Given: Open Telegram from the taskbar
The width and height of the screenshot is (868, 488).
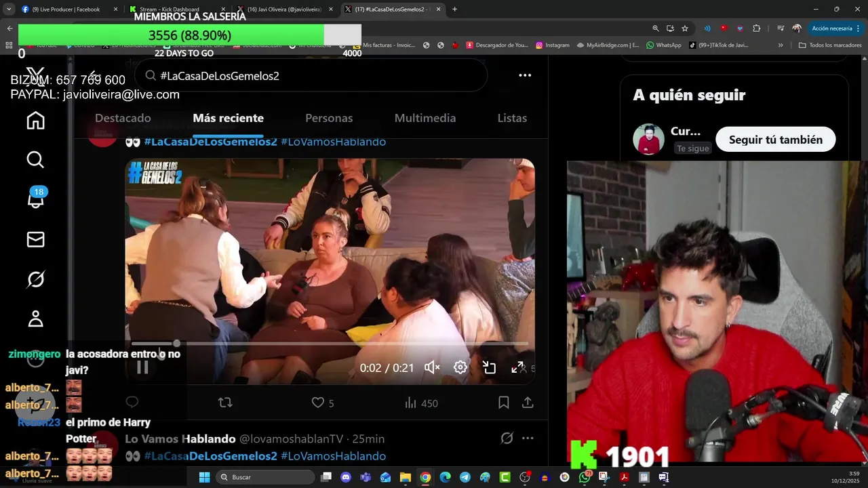Looking at the screenshot, I should tap(465, 477).
